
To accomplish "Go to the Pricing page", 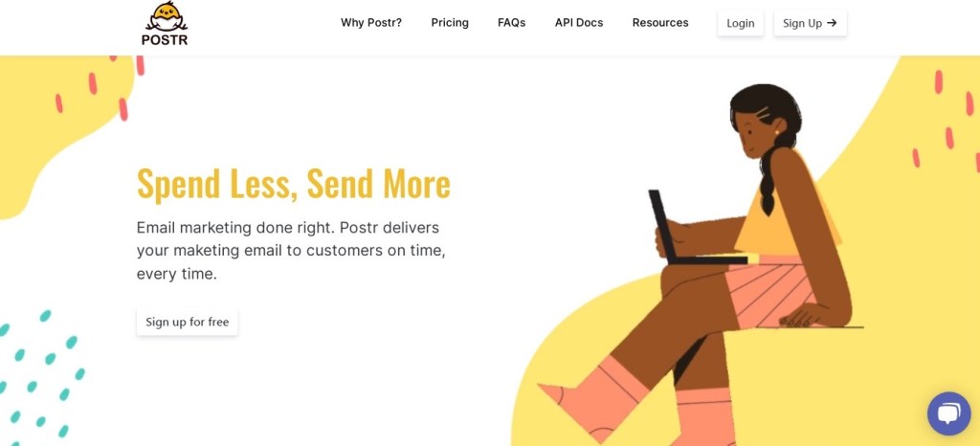I will tap(450, 22).
